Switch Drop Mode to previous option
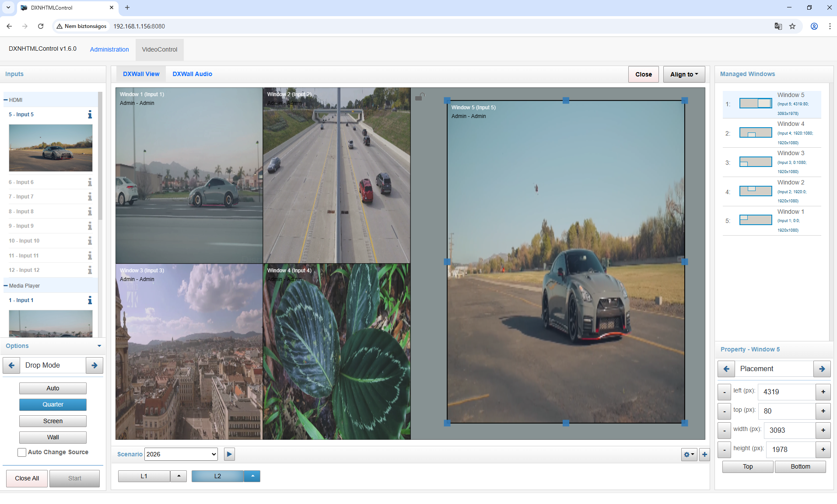 point(12,365)
